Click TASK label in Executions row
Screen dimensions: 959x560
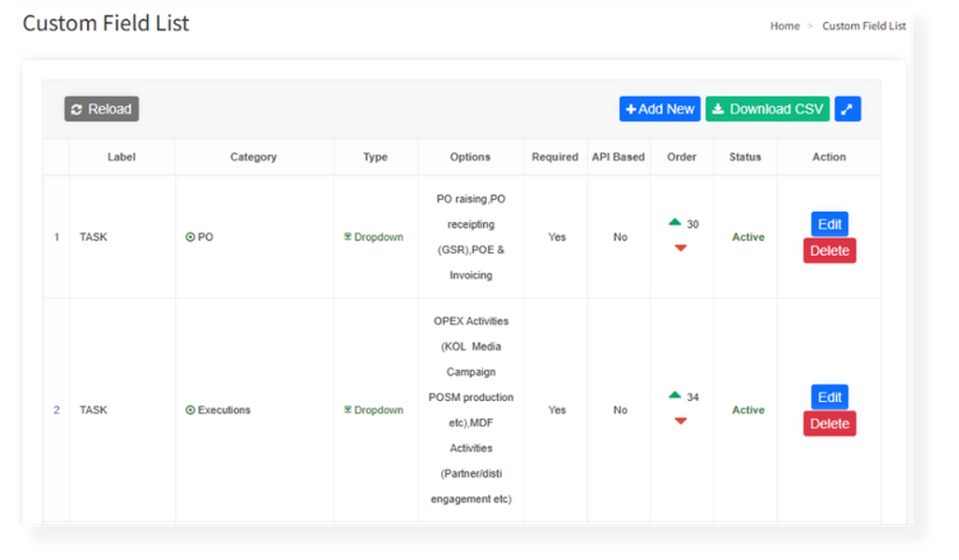[93, 410]
